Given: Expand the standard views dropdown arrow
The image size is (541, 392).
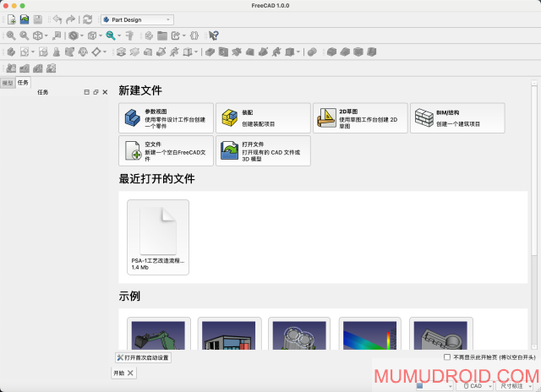Looking at the screenshot, I should coord(46,35).
